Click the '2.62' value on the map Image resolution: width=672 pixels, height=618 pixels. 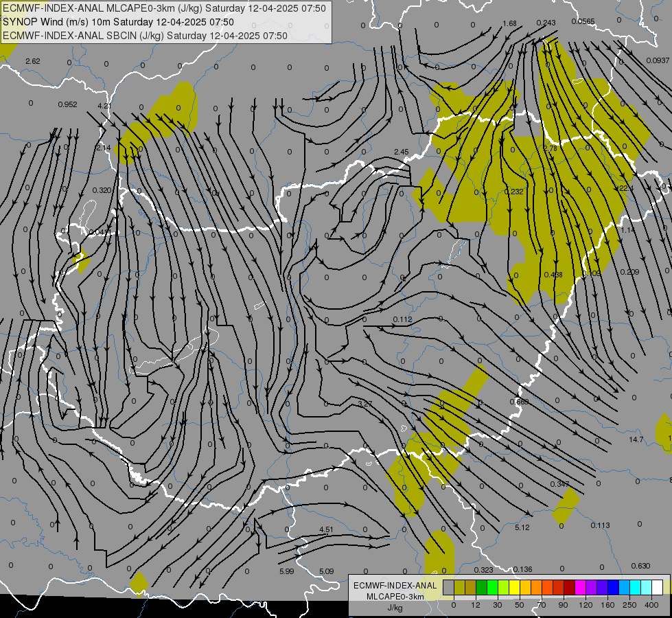tap(32, 61)
